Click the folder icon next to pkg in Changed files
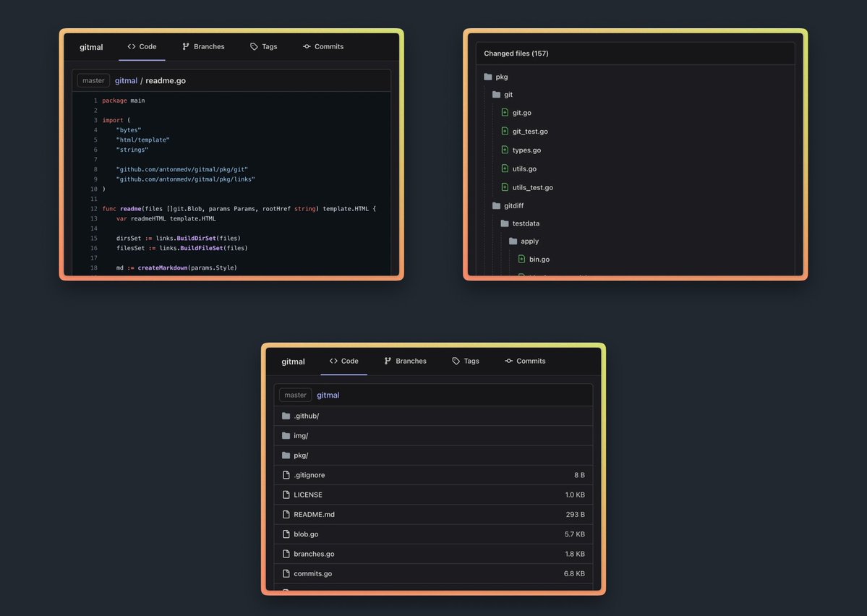Image resolution: width=867 pixels, height=616 pixels. coord(488,76)
